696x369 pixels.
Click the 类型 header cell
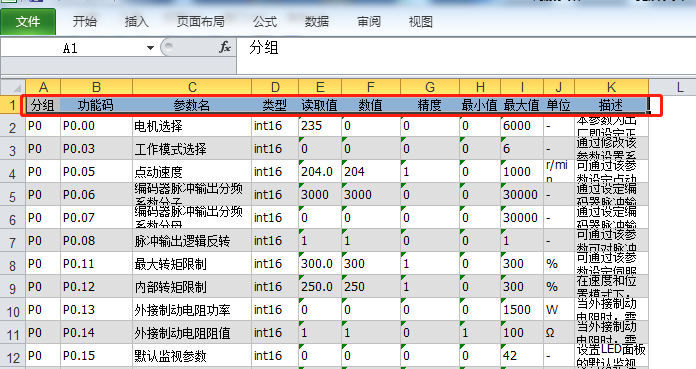(x=275, y=105)
